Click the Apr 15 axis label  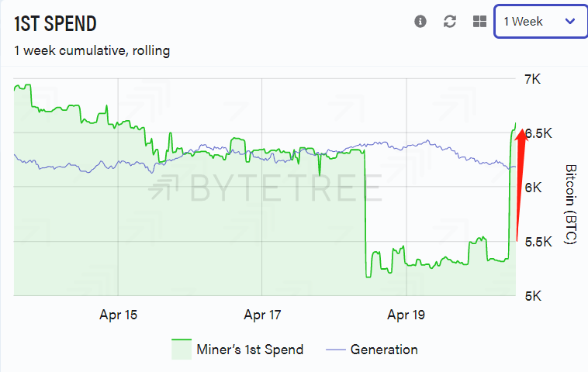point(119,315)
